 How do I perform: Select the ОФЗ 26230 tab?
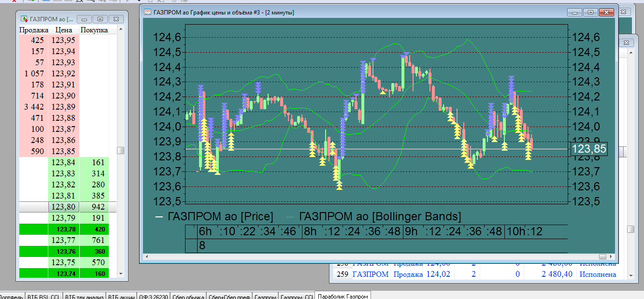[153, 296]
